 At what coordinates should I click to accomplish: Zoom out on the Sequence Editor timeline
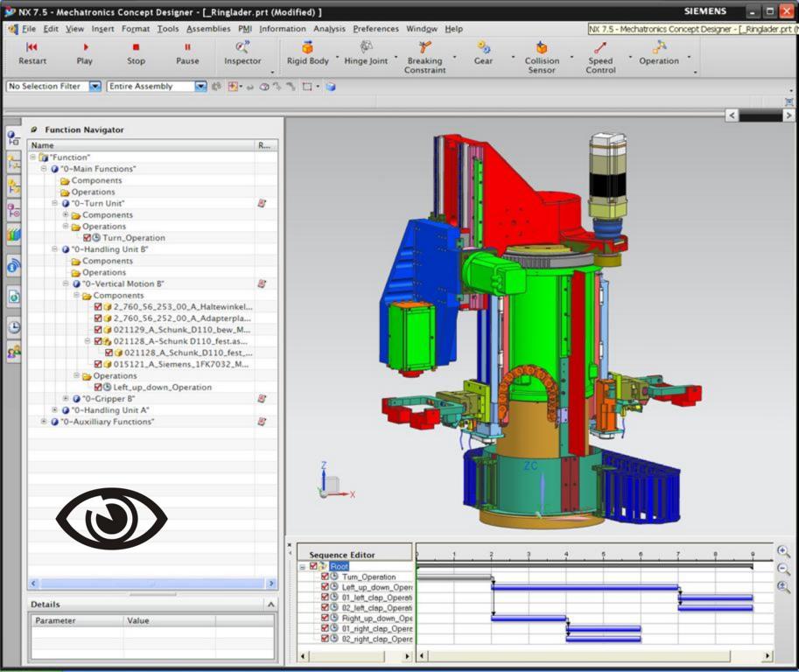pos(783,569)
